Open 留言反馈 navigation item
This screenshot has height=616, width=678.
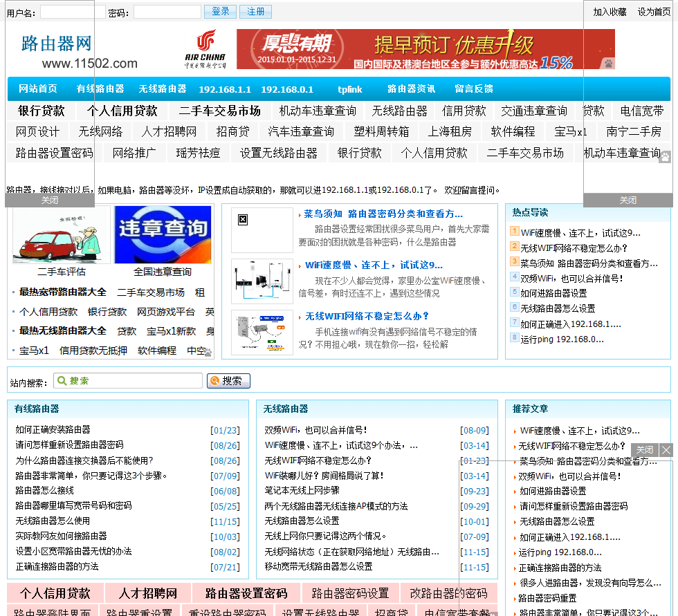pos(474,89)
